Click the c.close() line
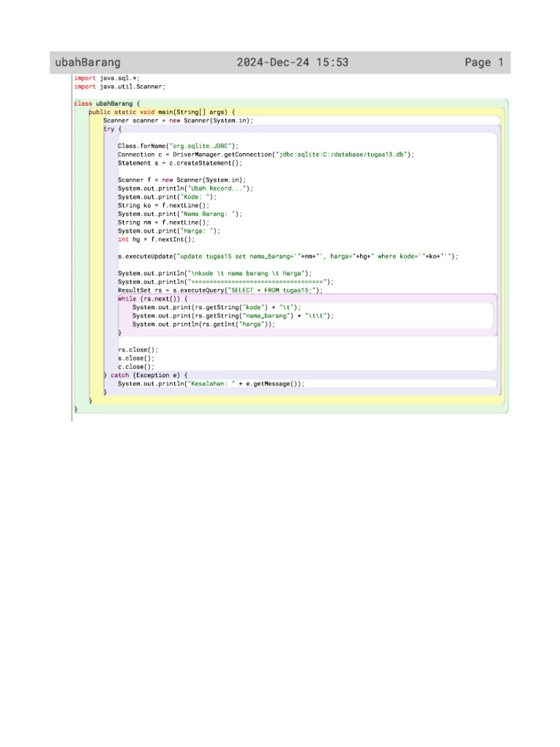560x747 pixels. click(x=136, y=368)
